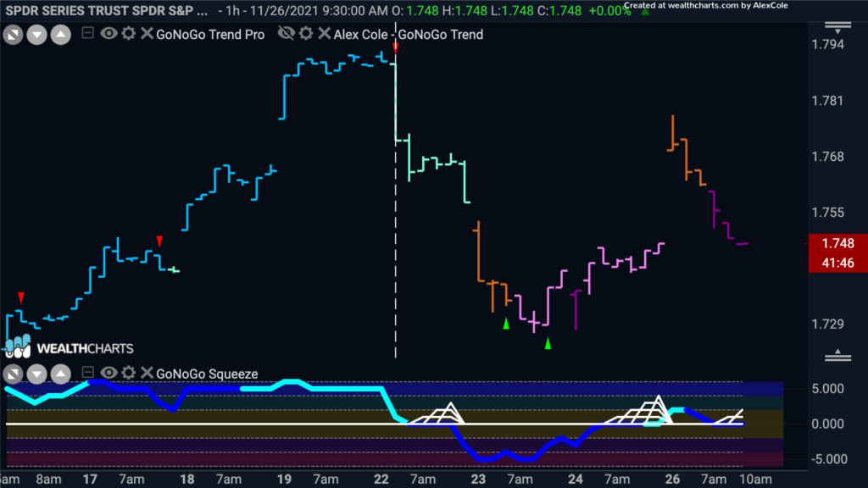868x488 pixels.
Task: Click the green triangle beside +0.00%
Action: click(645, 11)
